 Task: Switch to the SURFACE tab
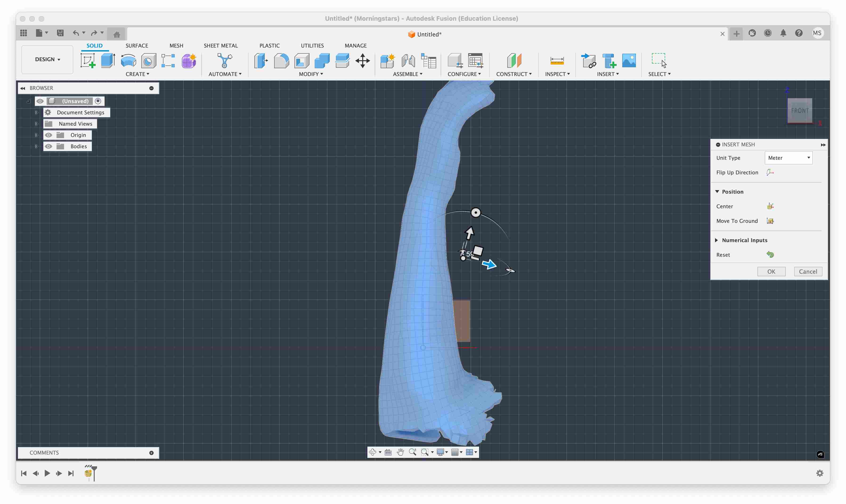pos(137,45)
